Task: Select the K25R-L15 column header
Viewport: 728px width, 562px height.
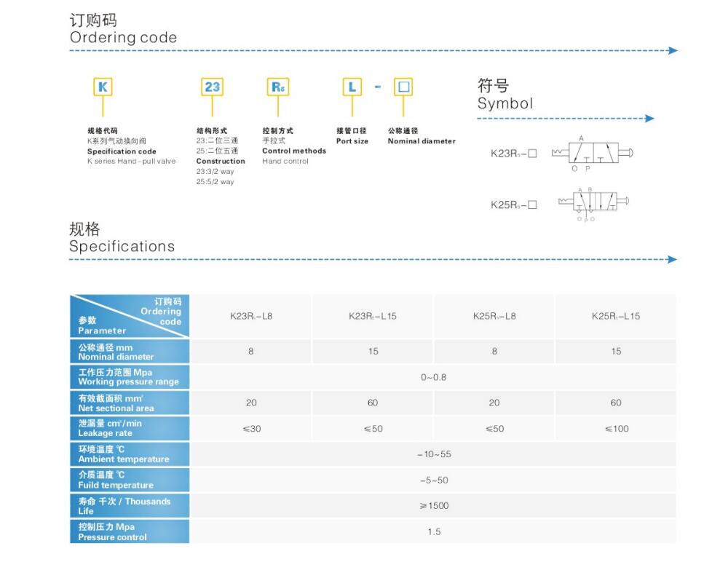Action: [x=616, y=317]
